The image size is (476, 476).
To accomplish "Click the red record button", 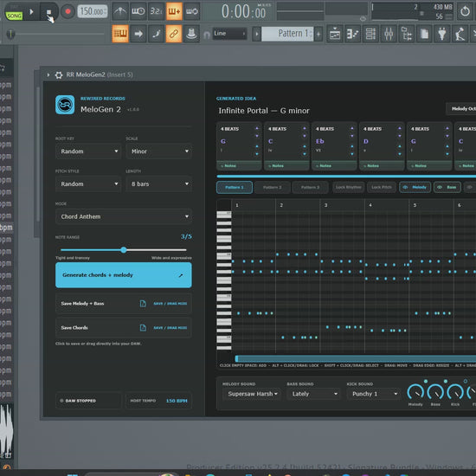I will 68,11.
